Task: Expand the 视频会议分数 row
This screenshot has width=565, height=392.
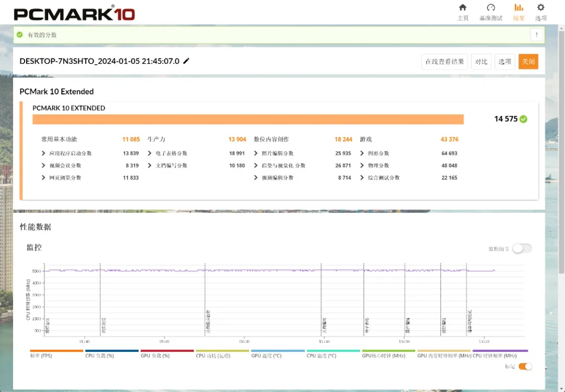Action: [43, 166]
